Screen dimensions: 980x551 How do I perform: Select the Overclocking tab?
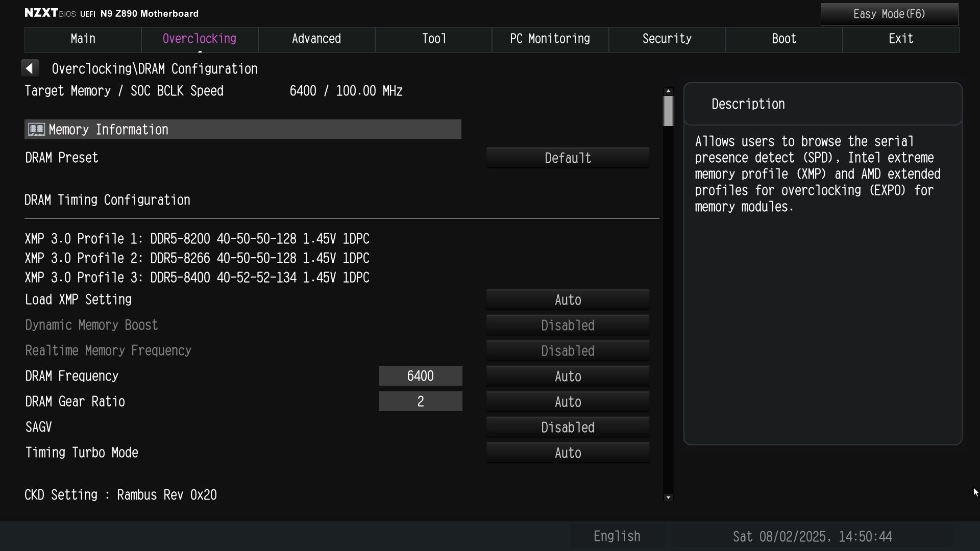(x=200, y=39)
